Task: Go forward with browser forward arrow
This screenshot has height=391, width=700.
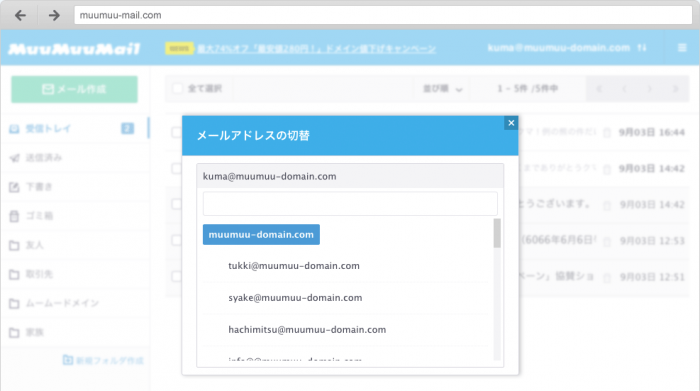Action: coord(54,16)
